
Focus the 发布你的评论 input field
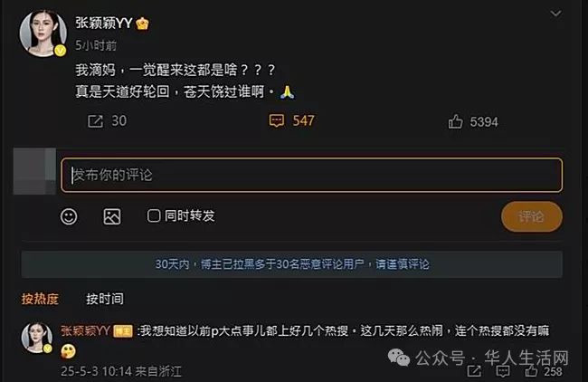(x=311, y=176)
